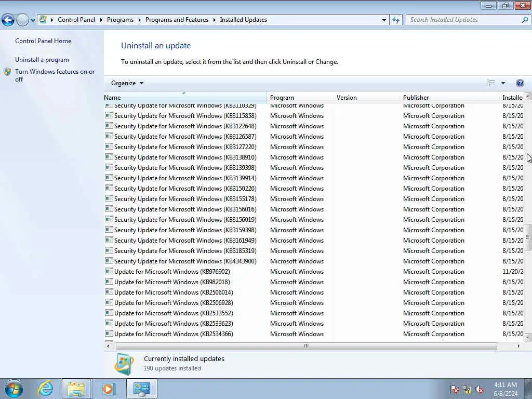532x399 pixels.
Task: Click icon of Update KB2506014
Action: (x=109, y=292)
